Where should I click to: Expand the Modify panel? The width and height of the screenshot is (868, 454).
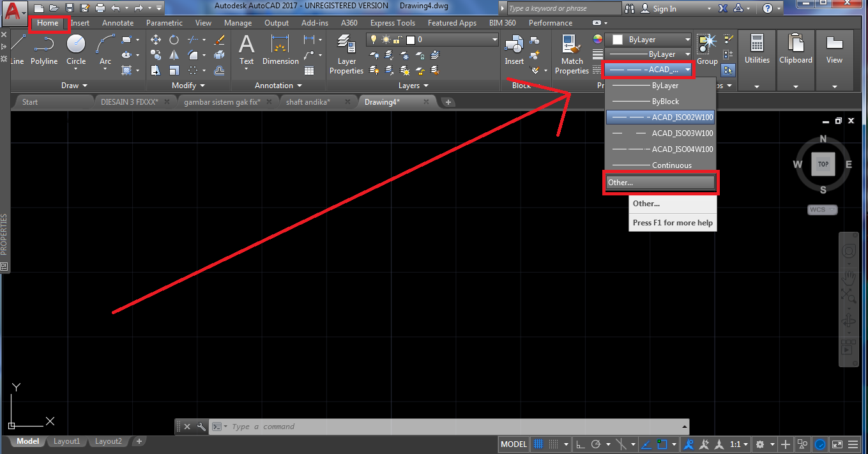pyautogui.click(x=188, y=86)
